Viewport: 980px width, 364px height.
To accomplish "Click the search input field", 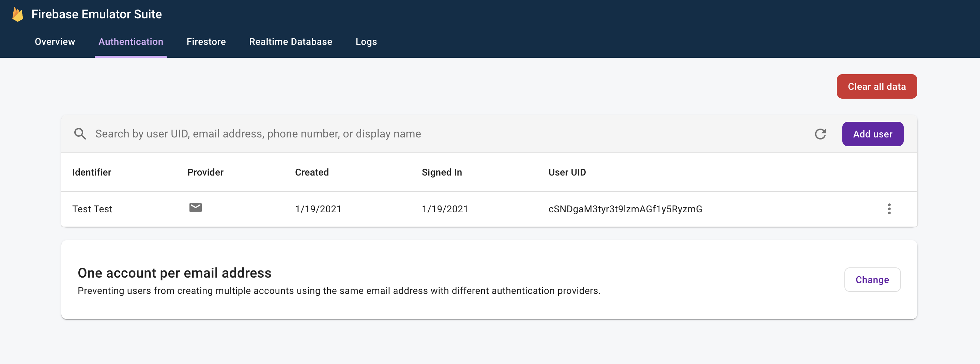I will tap(304, 134).
